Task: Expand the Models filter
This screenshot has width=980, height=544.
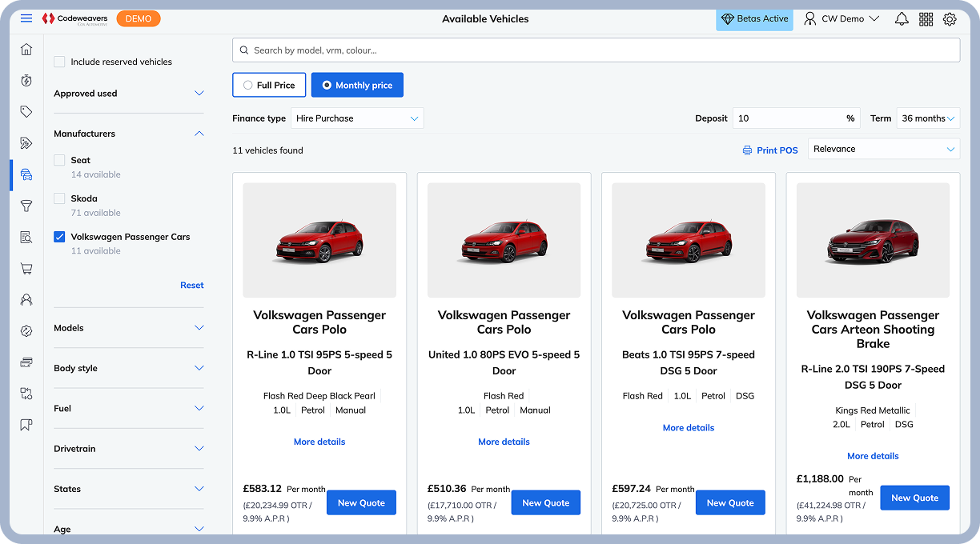Action: 129,328
